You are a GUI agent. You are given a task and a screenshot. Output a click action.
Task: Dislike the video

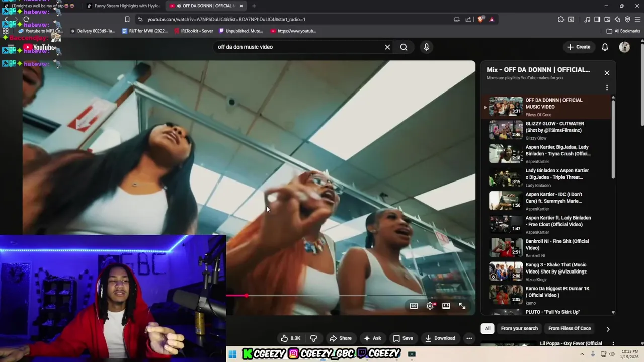point(313,338)
